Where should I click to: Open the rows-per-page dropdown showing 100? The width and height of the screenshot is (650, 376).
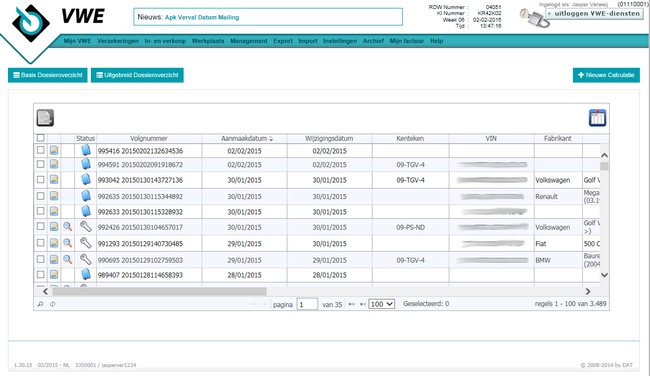(381, 304)
